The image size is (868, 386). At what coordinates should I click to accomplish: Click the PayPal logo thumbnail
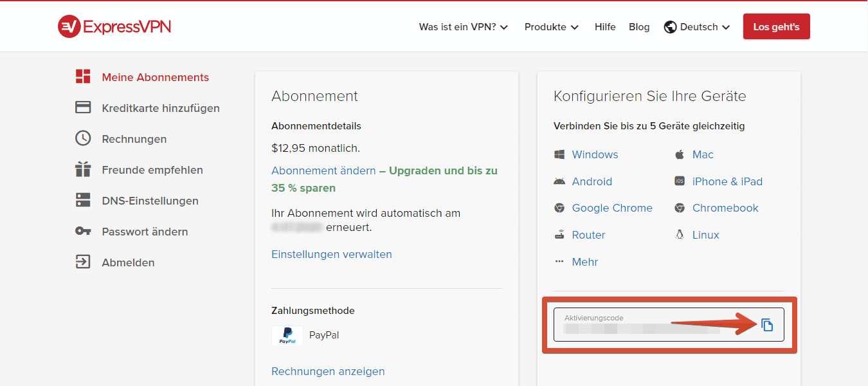[287, 336]
